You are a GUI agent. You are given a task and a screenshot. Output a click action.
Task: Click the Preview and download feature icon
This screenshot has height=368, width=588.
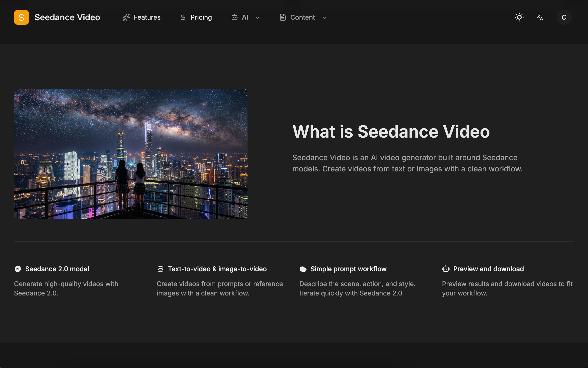(x=446, y=269)
